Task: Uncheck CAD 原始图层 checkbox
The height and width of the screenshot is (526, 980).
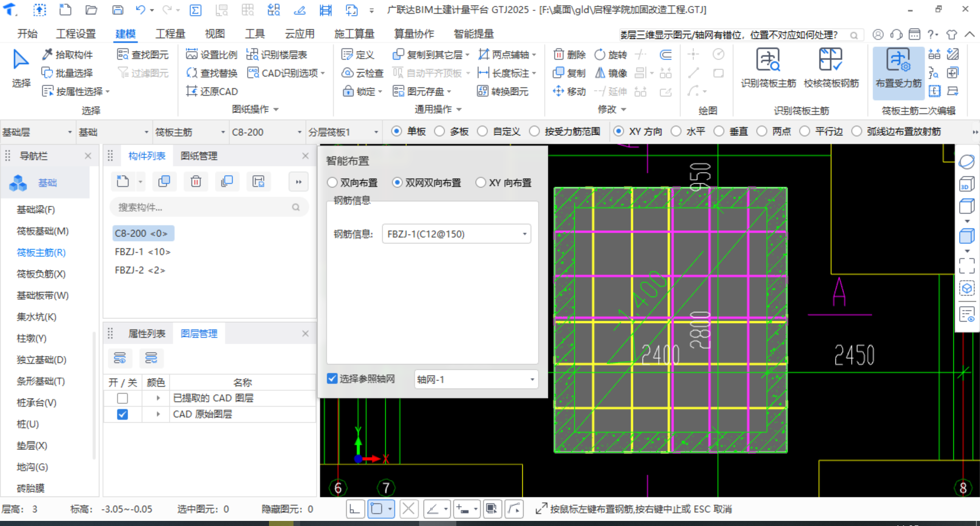Action: [122, 414]
